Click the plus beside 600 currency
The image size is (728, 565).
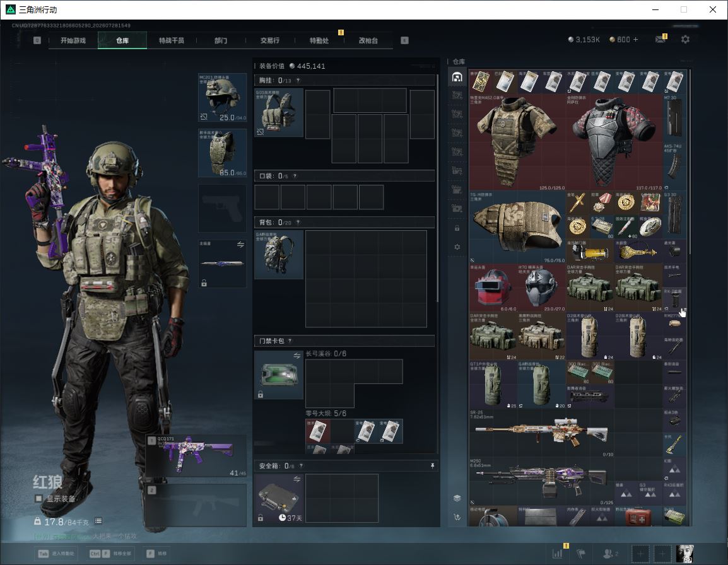tap(636, 40)
